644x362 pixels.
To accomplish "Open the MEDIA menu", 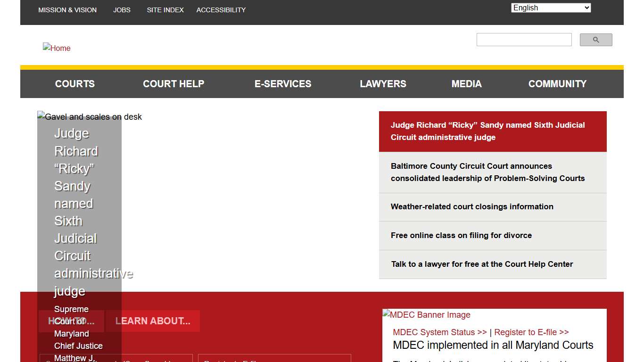I will (466, 83).
